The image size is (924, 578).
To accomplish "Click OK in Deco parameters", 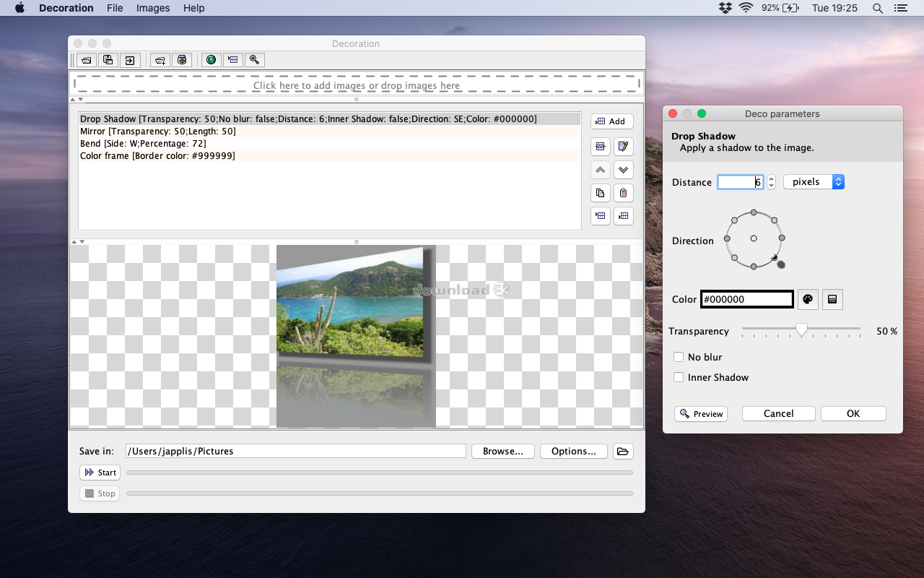I will 853,413.
